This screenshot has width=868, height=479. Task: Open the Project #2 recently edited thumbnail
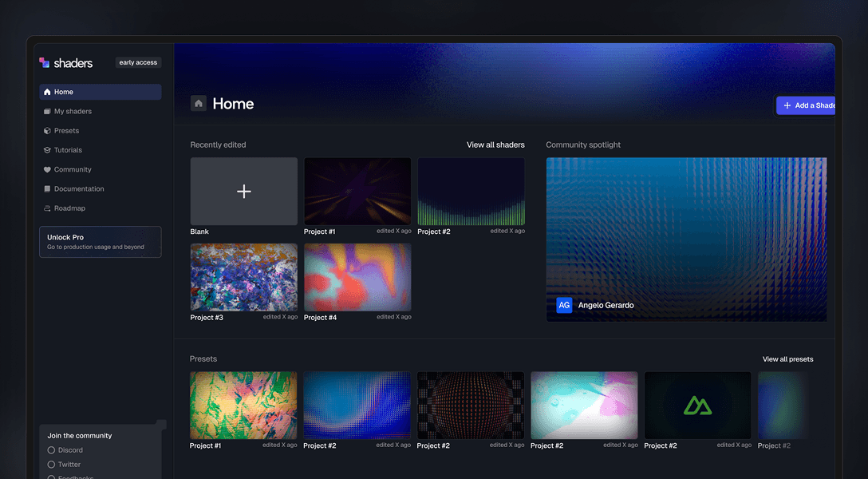click(x=471, y=192)
